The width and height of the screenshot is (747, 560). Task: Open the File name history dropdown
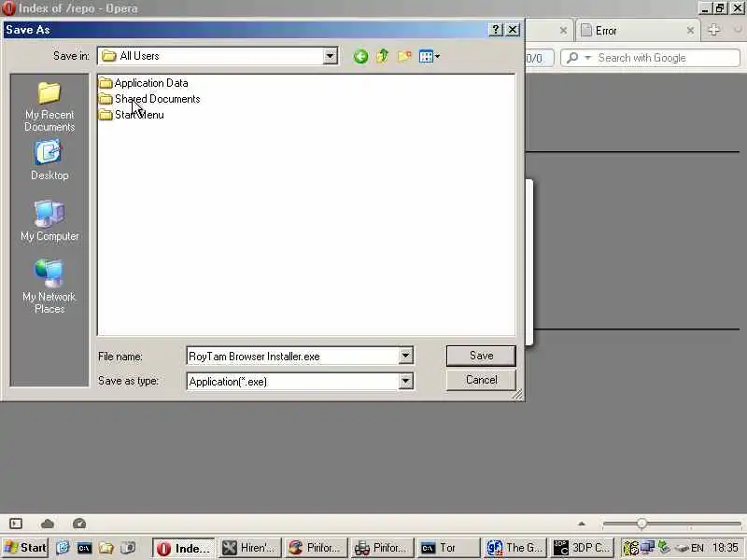(405, 356)
